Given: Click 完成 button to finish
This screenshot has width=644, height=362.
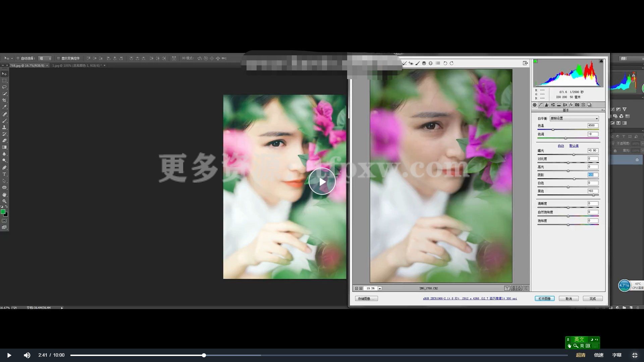Looking at the screenshot, I should (x=592, y=298).
